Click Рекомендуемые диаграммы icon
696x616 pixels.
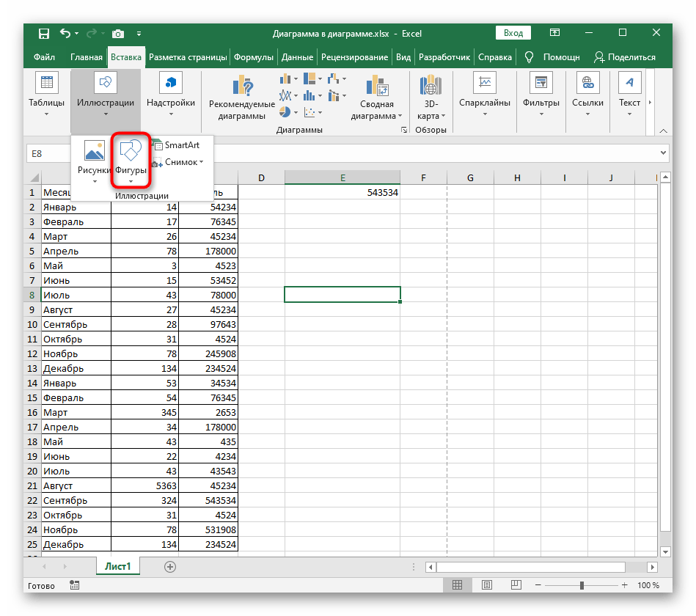pyautogui.click(x=242, y=98)
